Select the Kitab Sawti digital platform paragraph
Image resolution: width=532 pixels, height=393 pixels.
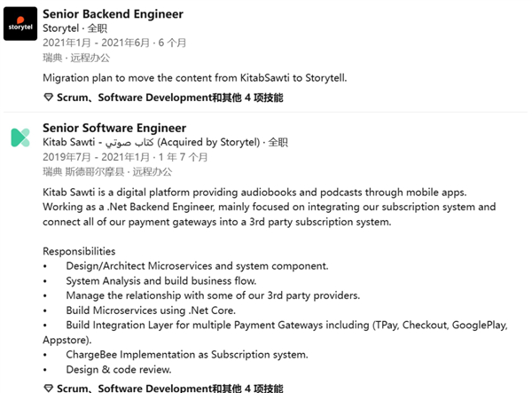click(x=269, y=207)
